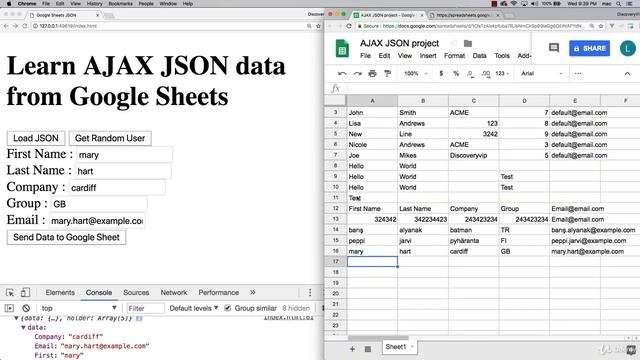This screenshot has width=640, height=360.
Task: Click the move to folder icon
Action: (468, 43)
